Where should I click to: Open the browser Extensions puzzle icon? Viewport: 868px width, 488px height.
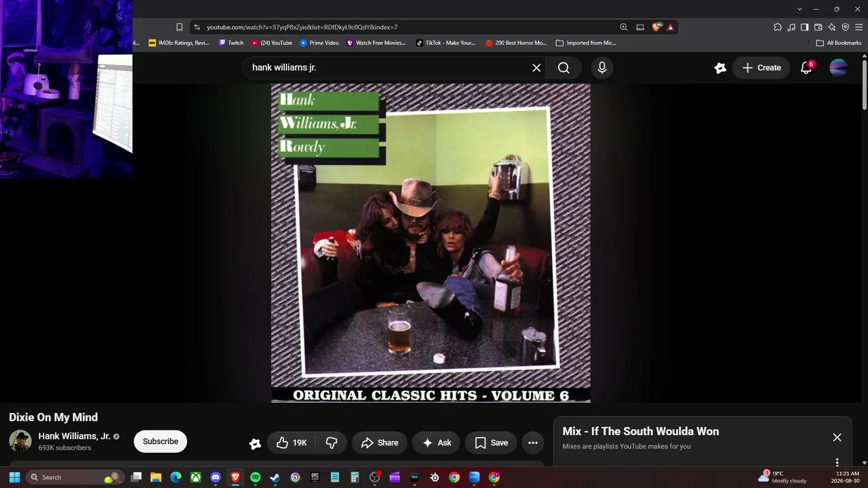pyautogui.click(x=777, y=27)
